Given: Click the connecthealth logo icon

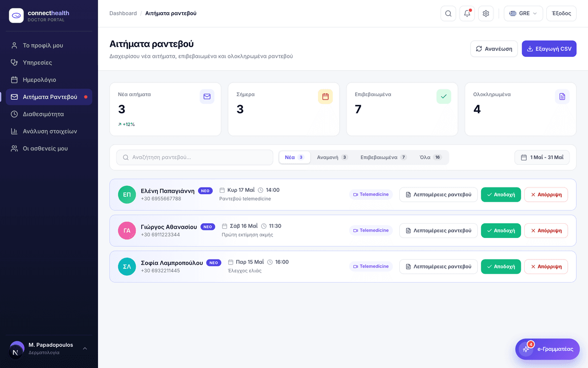Looking at the screenshot, I should (x=16, y=16).
